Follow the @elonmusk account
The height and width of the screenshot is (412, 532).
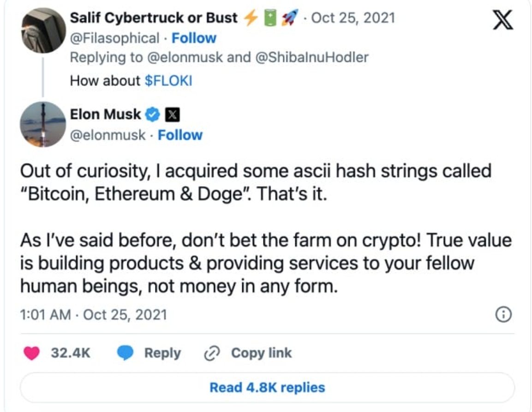pyautogui.click(x=180, y=135)
